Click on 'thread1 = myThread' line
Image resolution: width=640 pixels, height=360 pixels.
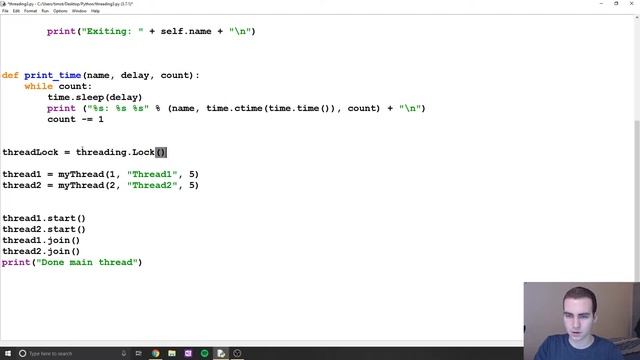point(100,174)
